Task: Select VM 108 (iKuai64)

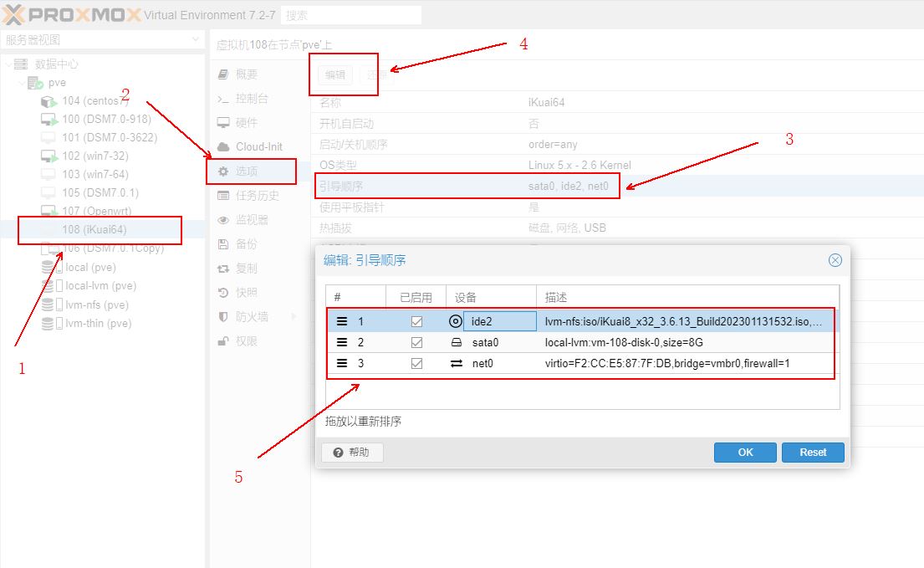Action: pyautogui.click(x=94, y=229)
